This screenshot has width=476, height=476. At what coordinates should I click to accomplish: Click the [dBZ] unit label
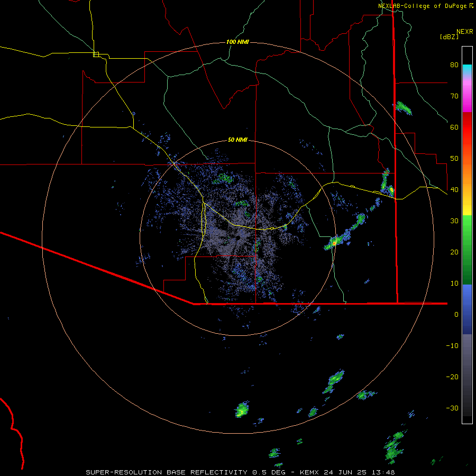[x=449, y=36]
